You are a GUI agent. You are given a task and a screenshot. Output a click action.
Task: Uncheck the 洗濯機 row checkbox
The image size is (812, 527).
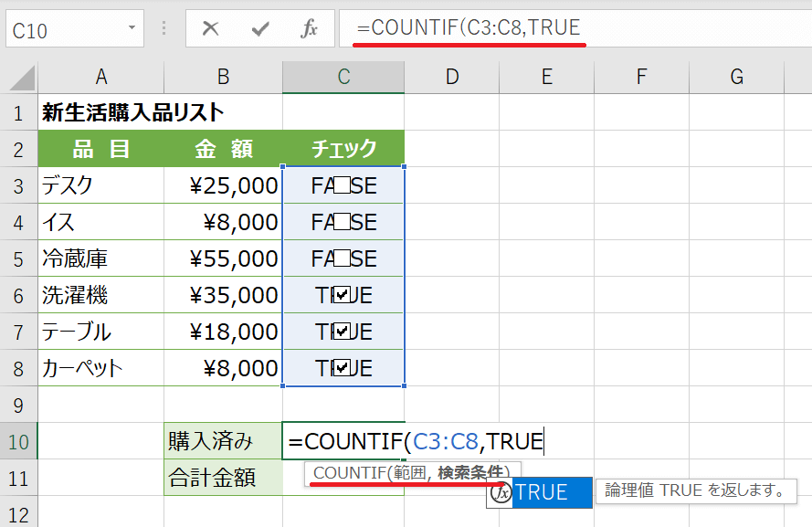pyautogui.click(x=343, y=295)
